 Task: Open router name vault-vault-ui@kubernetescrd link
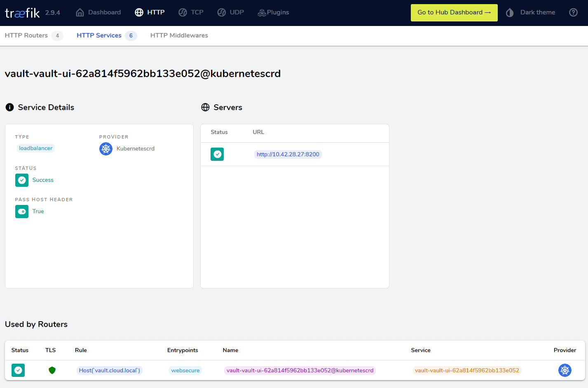point(300,370)
